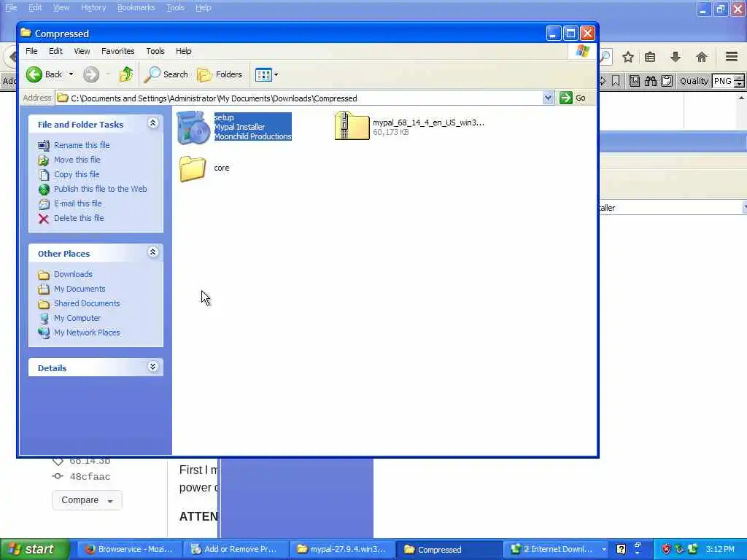The height and width of the screenshot is (560, 747).
Task: Click the green Back arrow in Explorer
Action: (x=34, y=74)
